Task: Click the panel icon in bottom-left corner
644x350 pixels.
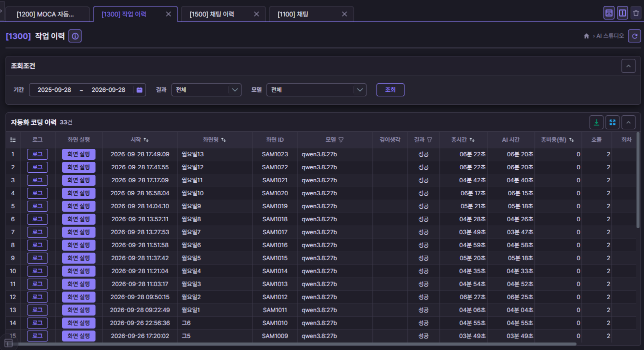Action: point(8,343)
